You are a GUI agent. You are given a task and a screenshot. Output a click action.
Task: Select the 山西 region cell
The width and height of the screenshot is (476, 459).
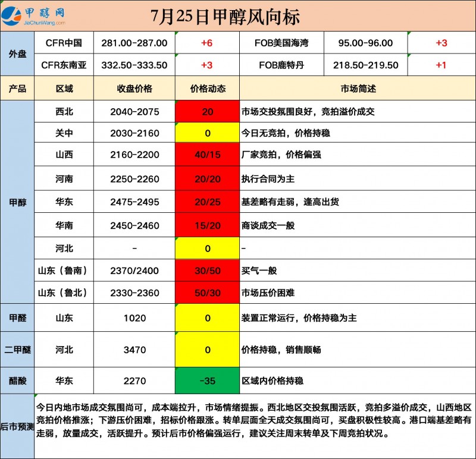point(64,154)
